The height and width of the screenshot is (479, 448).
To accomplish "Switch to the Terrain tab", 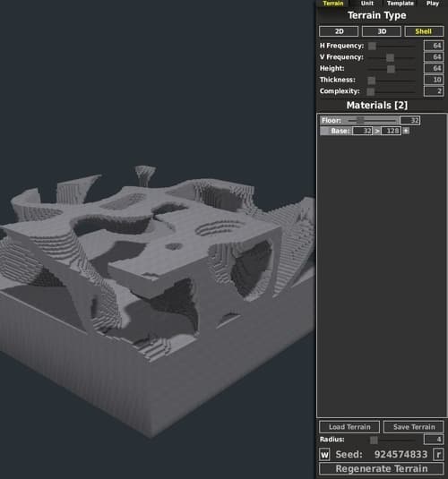I will tap(333, 4).
